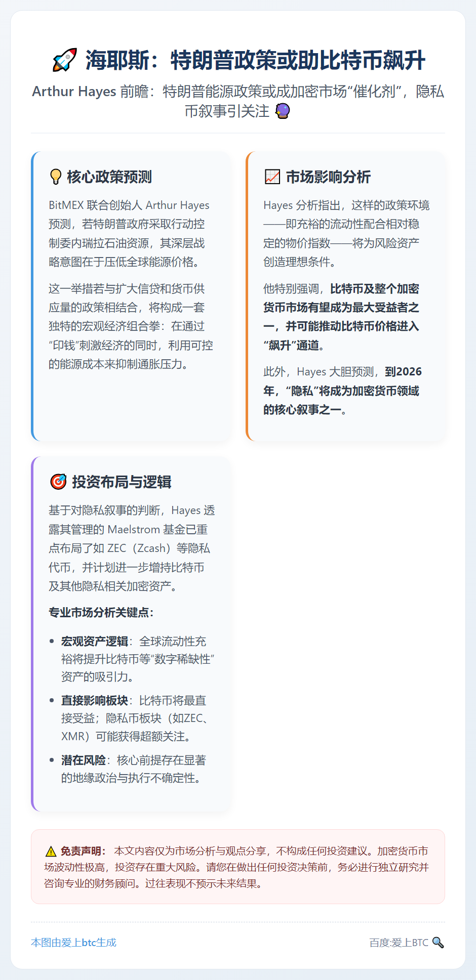Click the magnifier icon beside 百度:爱上BTC
Screen dimensions: 476x980
(439, 943)
